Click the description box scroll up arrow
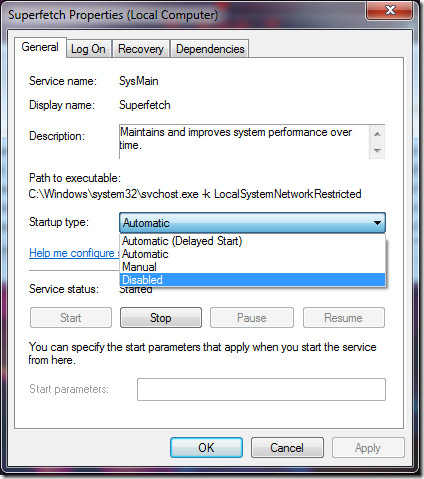 (377, 134)
